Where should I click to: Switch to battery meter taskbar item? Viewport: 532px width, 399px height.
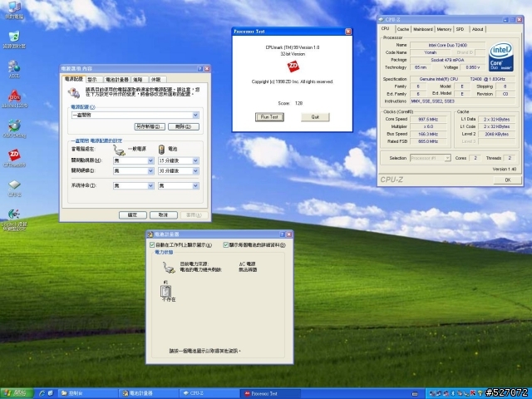[x=149, y=393]
